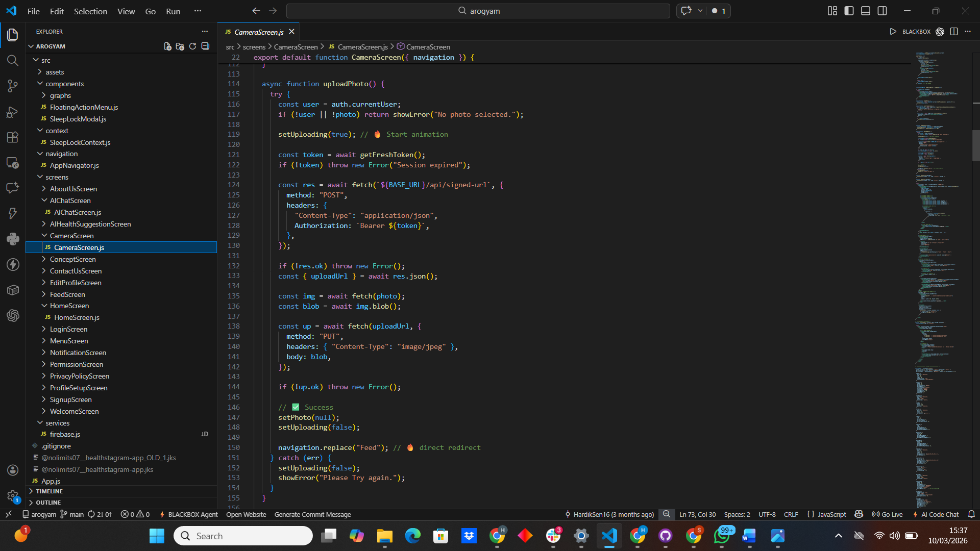Collapse all folders in Explorer
This screenshot has width=980, height=551.
click(x=205, y=46)
